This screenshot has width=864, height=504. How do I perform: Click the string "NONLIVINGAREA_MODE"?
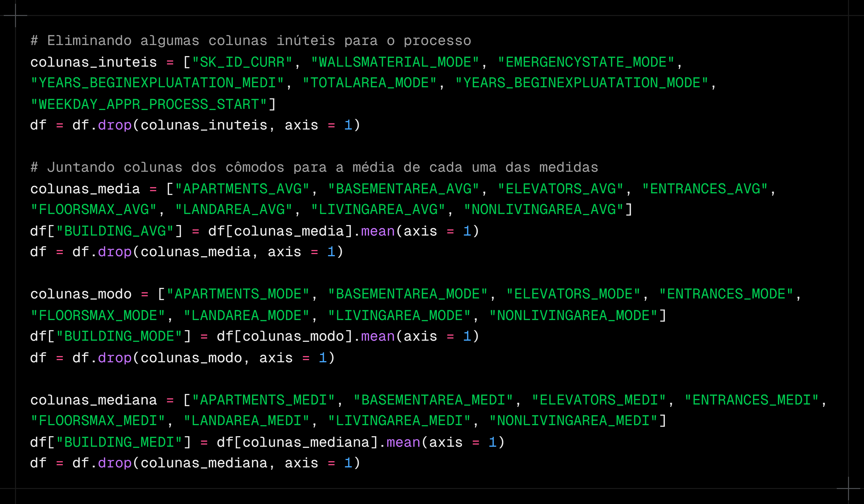[573, 316]
